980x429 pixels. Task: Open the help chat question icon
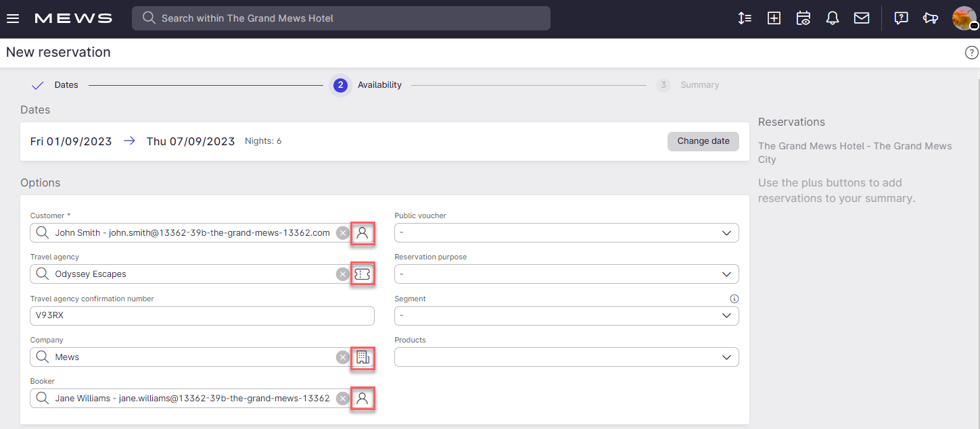point(901,18)
